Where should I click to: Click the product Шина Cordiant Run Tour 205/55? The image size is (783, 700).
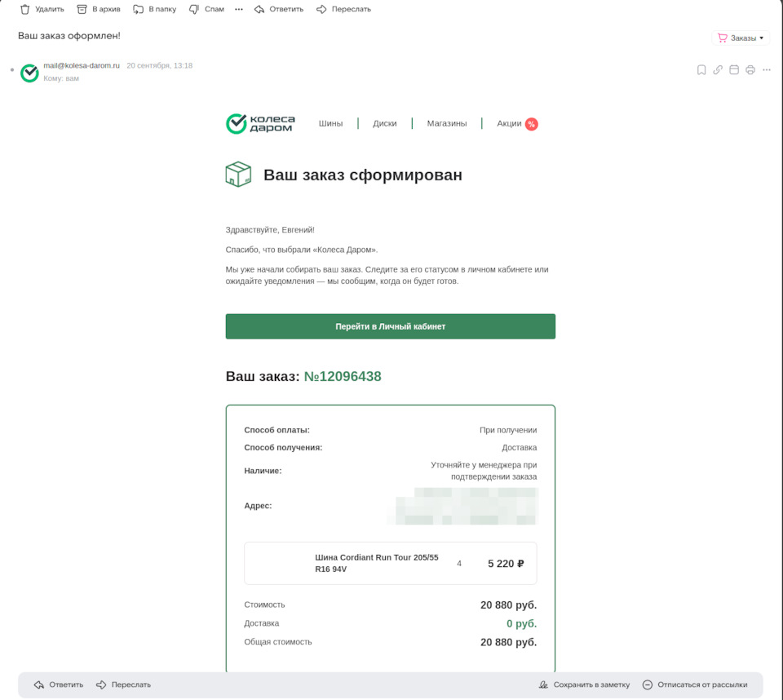pos(377,563)
